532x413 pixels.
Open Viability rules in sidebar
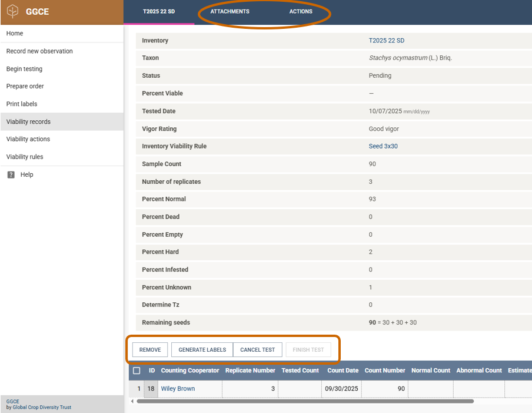[x=25, y=157]
